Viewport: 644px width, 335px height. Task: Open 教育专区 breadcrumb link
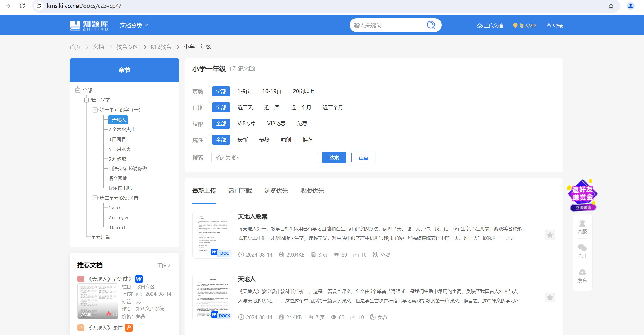(127, 47)
